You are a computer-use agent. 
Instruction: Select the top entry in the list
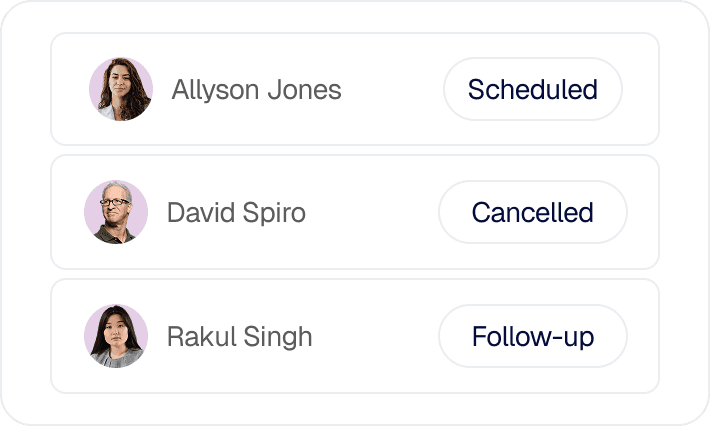pyautogui.click(x=390, y=89)
